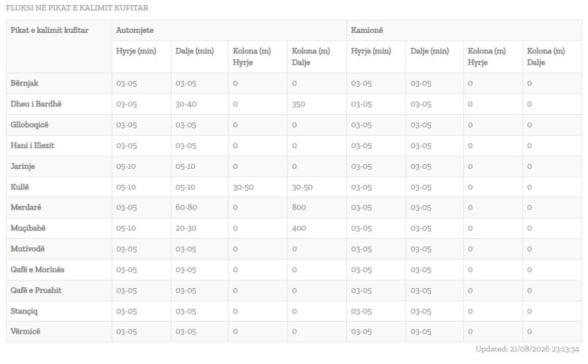Viewport: 588px width, 364px height.
Task: Click the Merdarë 60-80 exit wait cell
Action: tap(186, 207)
